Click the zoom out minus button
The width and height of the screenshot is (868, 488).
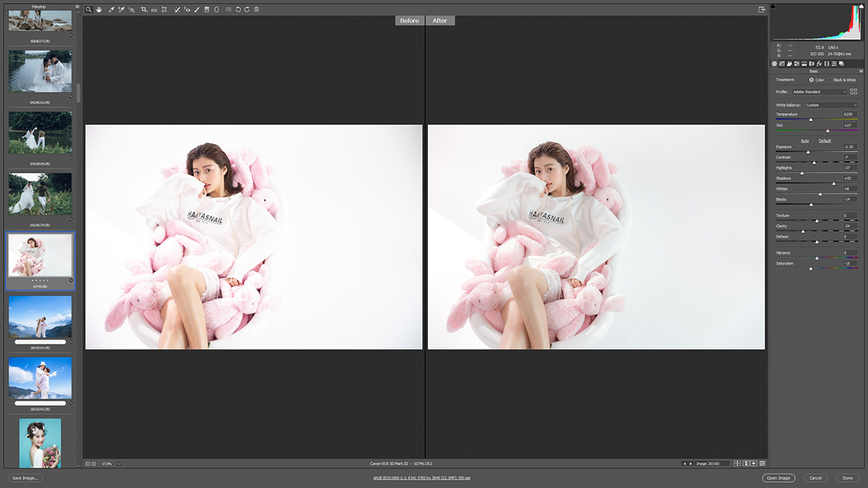(88, 464)
